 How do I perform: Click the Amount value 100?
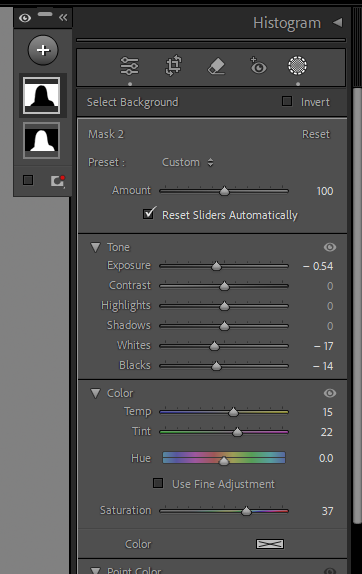click(325, 191)
